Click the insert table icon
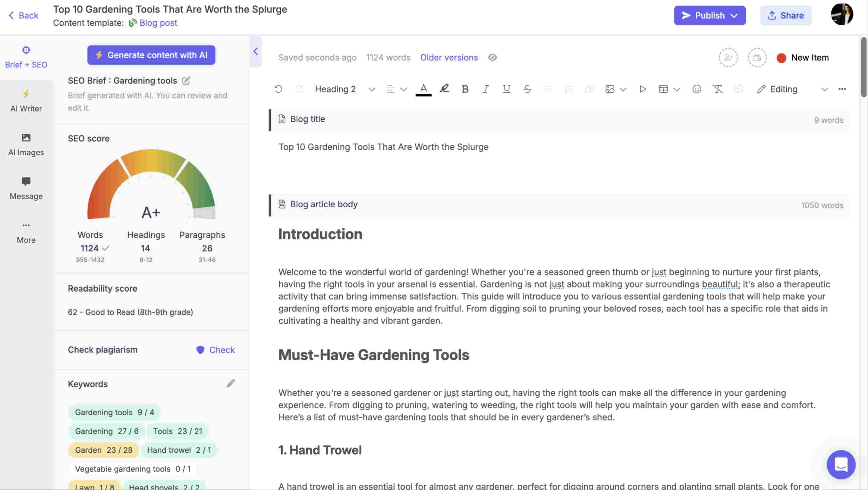Screen dimensions: 868x490 pos(663,89)
